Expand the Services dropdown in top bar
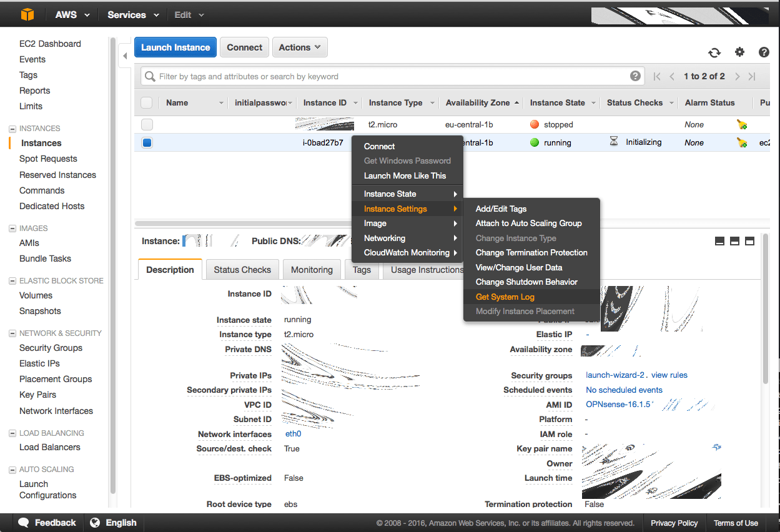The height and width of the screenshot is (532, 780). pos(132,15)
